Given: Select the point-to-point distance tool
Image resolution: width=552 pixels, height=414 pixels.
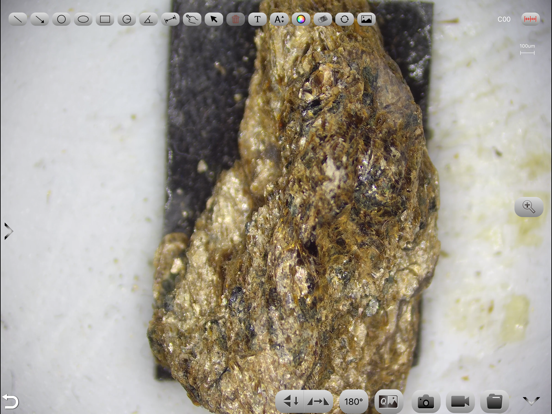Looking at the screenshot, I should pos(170,19).
